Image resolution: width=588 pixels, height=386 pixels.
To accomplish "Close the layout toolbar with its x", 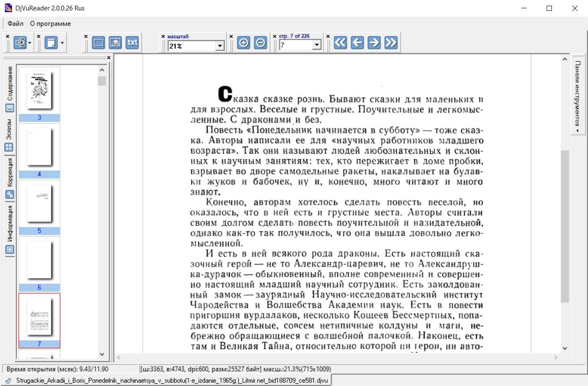I will click(7, 37).
